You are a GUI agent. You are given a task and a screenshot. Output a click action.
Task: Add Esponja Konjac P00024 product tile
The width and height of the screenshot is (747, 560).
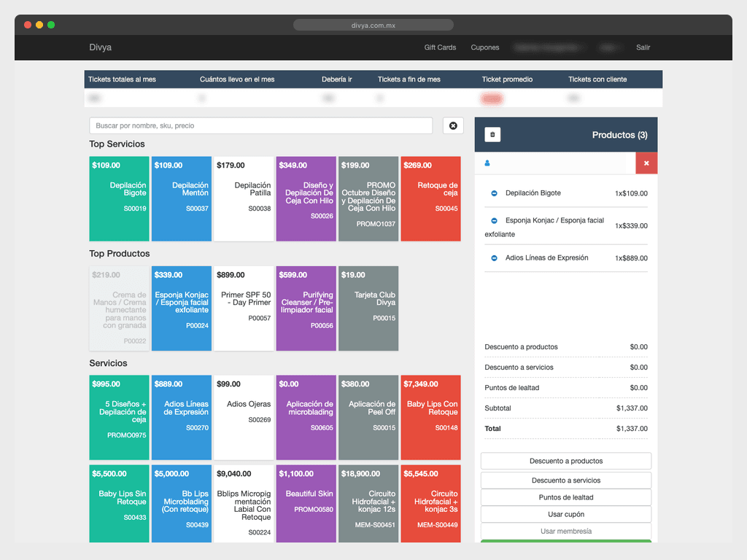point(182,308)
